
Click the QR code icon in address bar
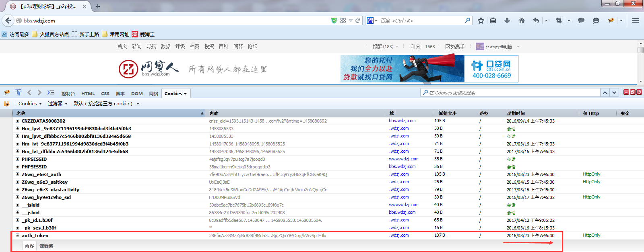343,20
